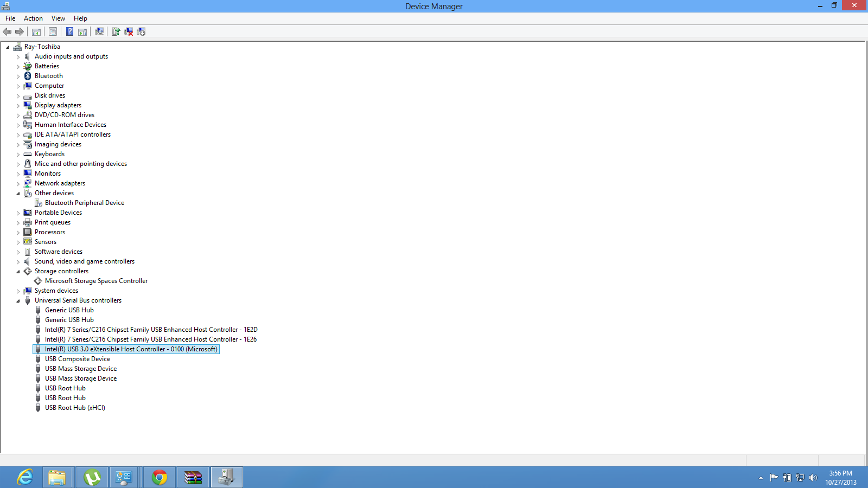Screen dimensions: 868x488
Task: Open the Help menu
Action: click(x=80, y=18)
